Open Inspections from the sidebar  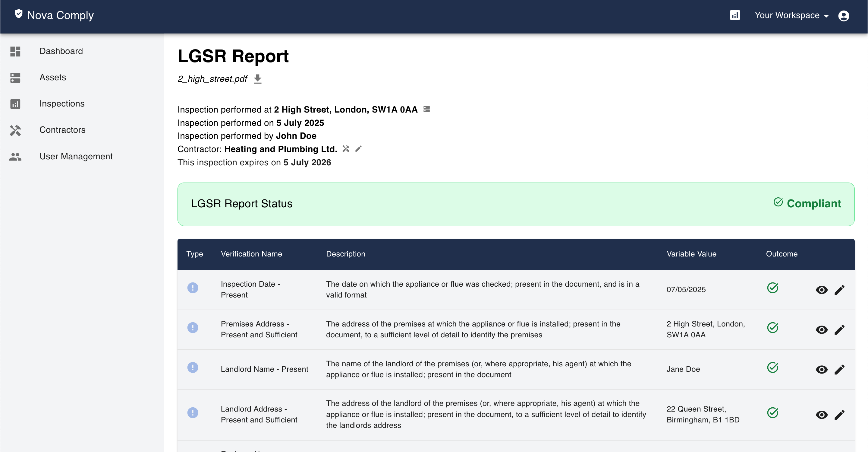[x=62, y=103]
